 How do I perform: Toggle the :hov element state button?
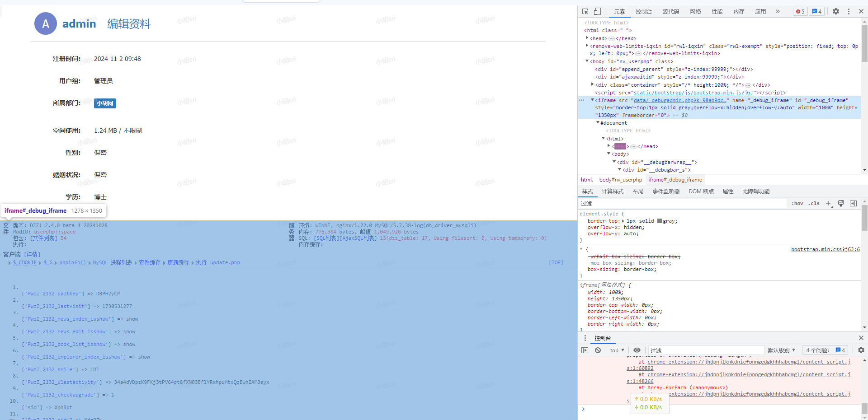(x=797, y=203)
